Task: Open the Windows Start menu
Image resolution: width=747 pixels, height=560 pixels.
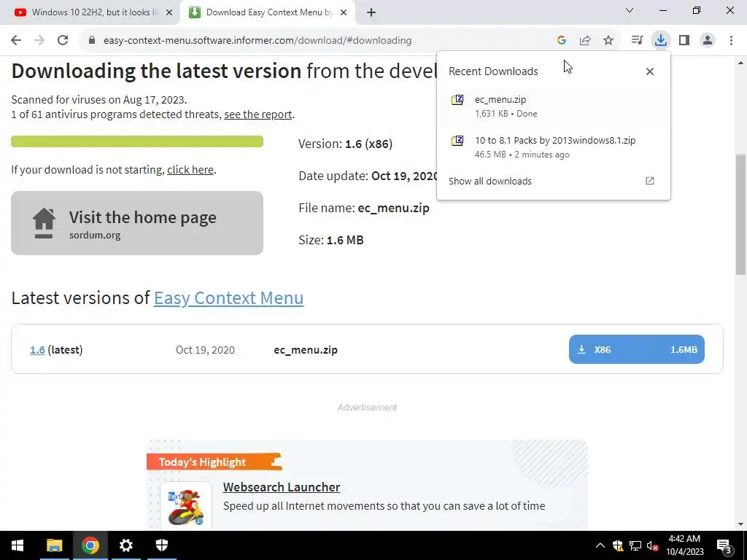Action: [18, 545]
